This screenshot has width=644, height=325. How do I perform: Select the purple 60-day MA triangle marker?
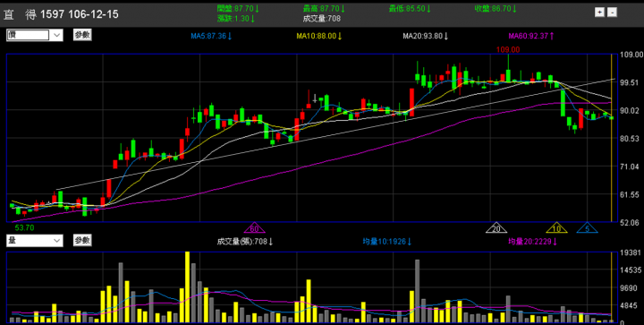click(255, 228)
